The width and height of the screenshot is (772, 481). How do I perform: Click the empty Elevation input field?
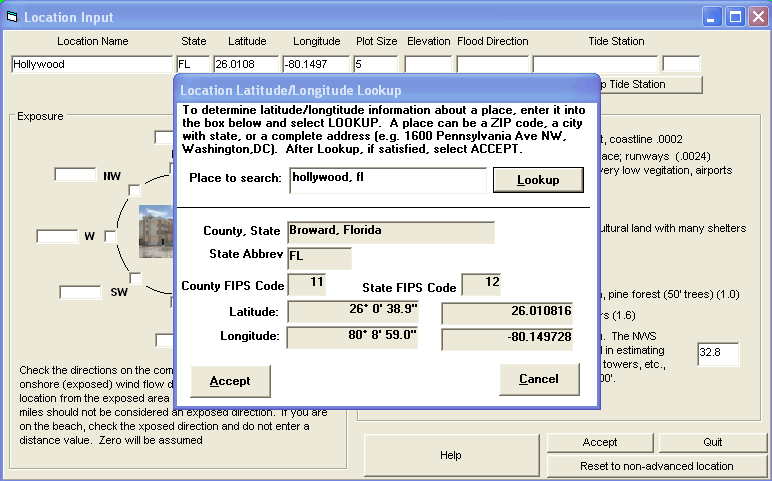coord(428,64)
